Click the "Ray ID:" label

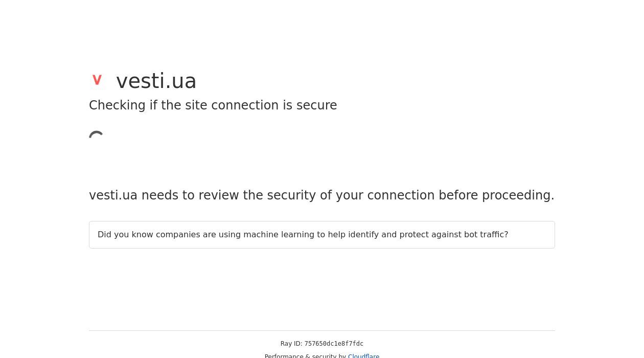tap(291, 344)
